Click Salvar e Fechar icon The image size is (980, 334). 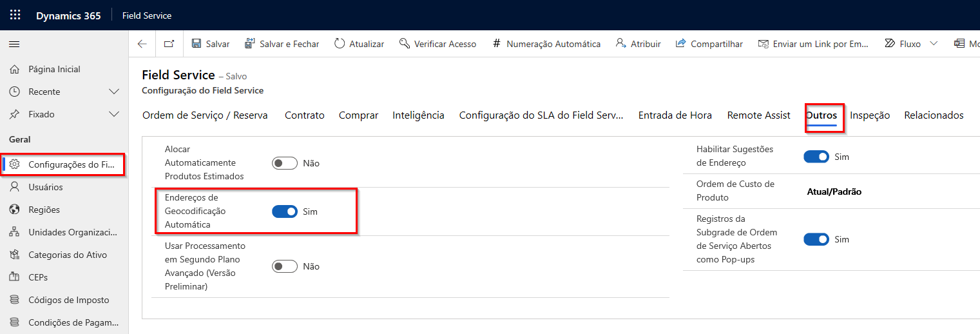pyautogui.click(x=250, y=44)
